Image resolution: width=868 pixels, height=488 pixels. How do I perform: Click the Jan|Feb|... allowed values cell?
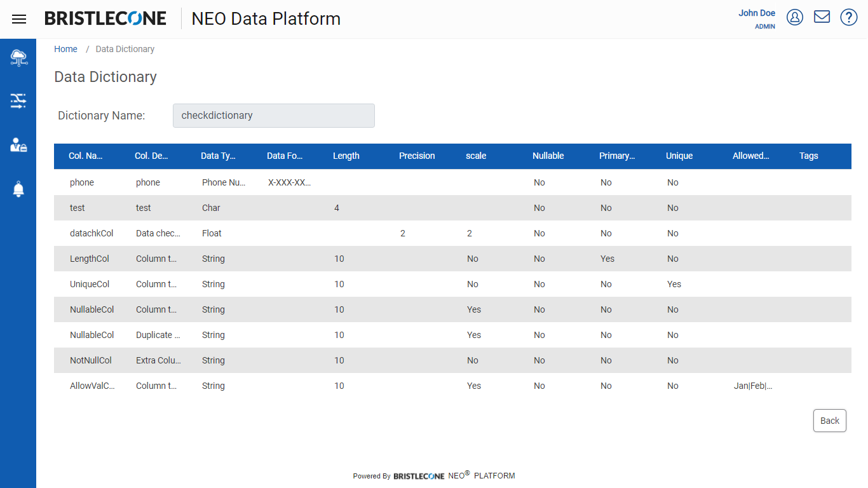[753, 386]
